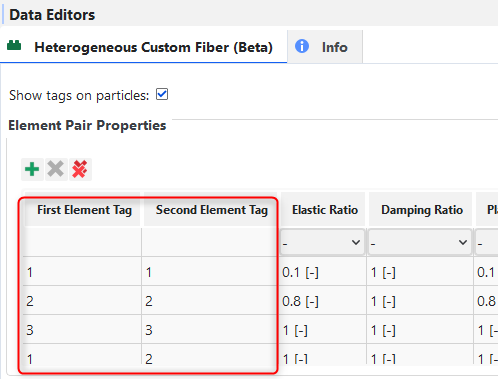498x379 pixels.
Task: Click the Show tags on particles label
Action: pyautogui.click(x=79, y=95)
